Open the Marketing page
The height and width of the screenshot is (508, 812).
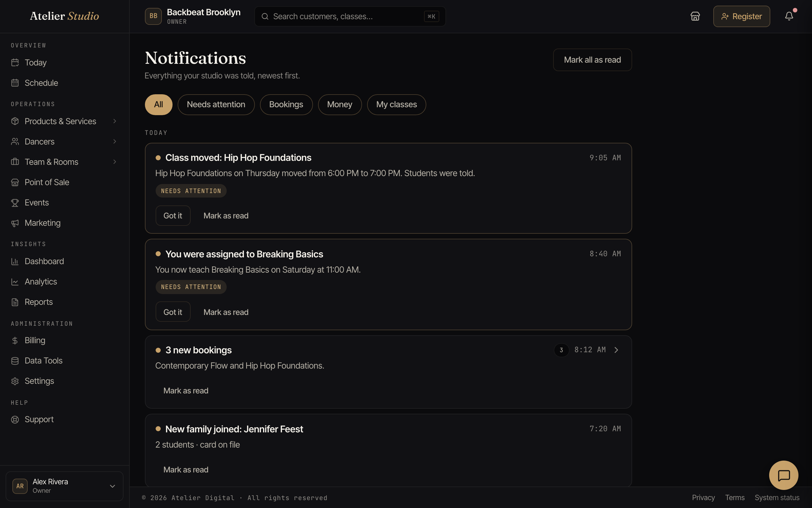pos(64,223)
